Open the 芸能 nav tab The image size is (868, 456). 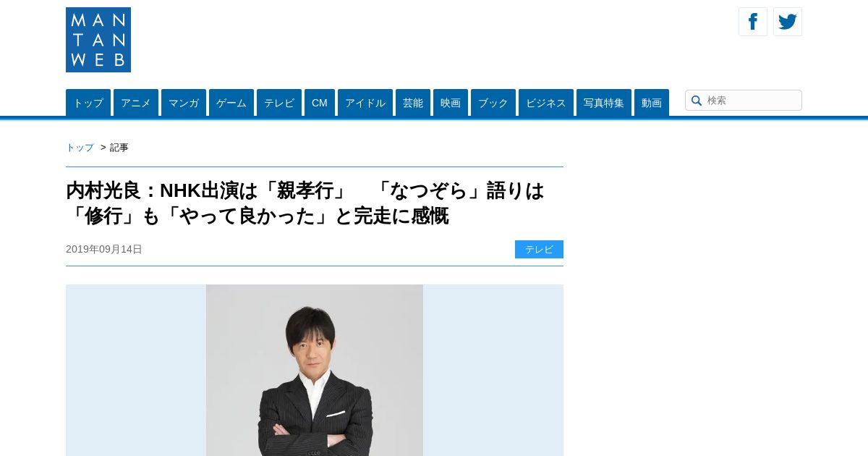click(413, 103)
